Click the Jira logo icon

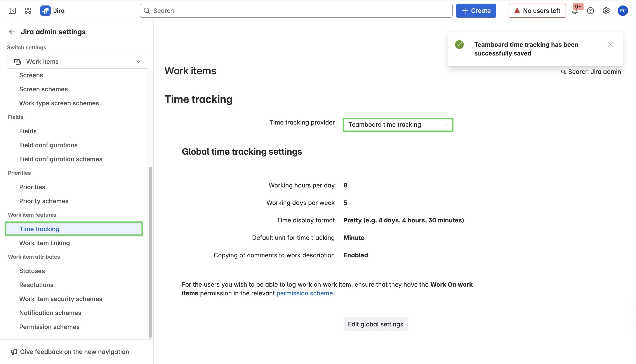45,11
